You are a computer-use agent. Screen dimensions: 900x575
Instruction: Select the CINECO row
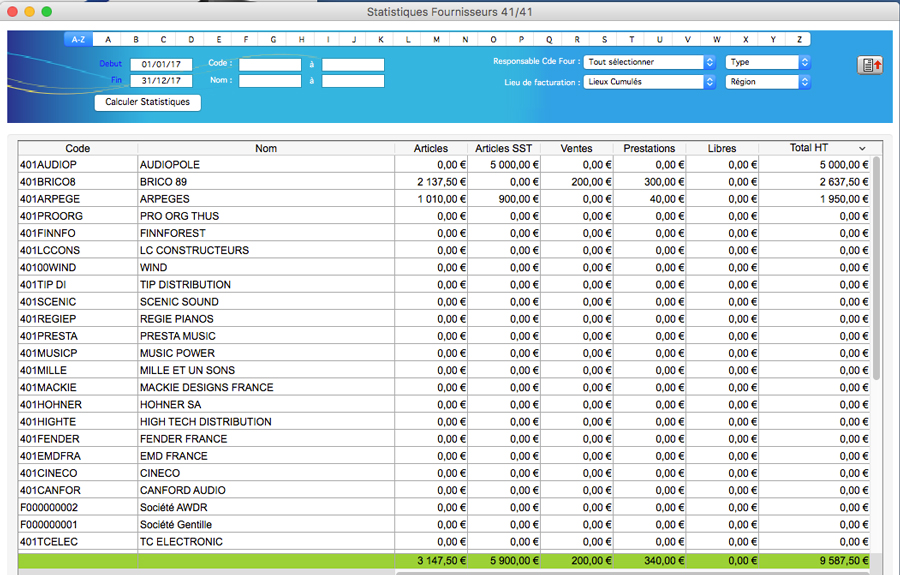tap(444, 473)
